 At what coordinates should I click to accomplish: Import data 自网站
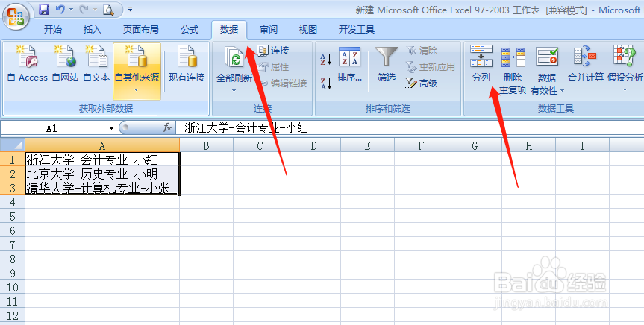(65, 63)
